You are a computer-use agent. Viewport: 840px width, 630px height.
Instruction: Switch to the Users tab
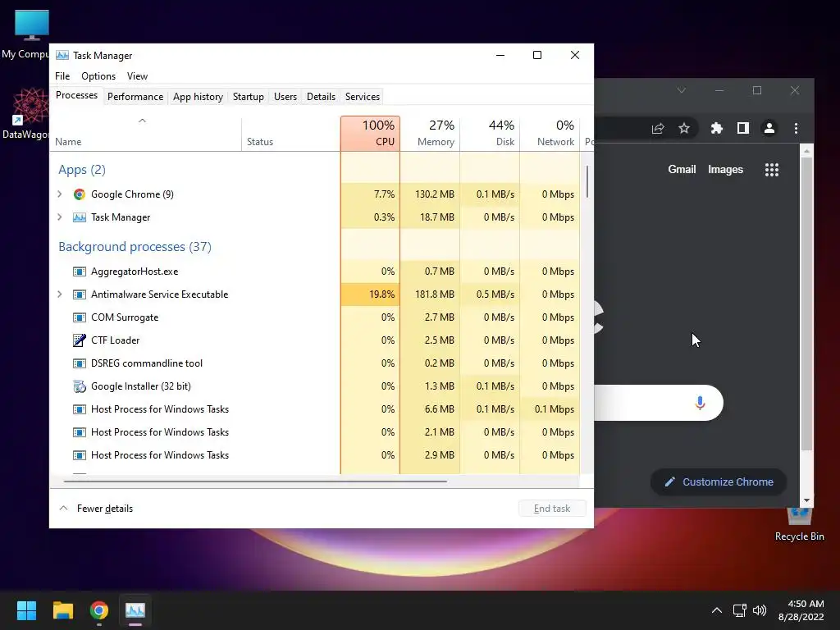click(285, 97)
